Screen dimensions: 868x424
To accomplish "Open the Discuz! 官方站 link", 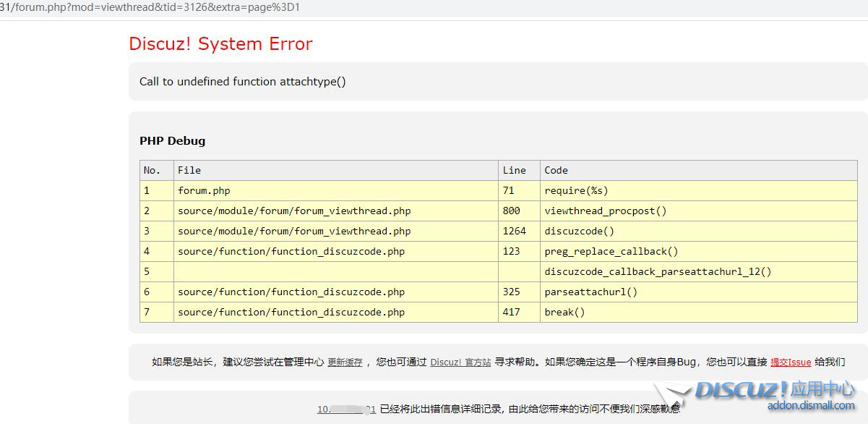I will (460, 362).
